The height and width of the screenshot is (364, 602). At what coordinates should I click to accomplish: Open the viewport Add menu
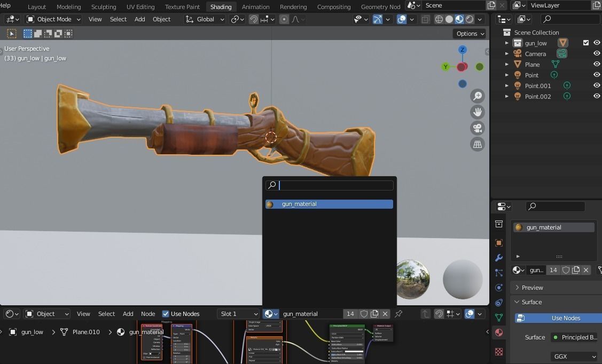(140, 19)
